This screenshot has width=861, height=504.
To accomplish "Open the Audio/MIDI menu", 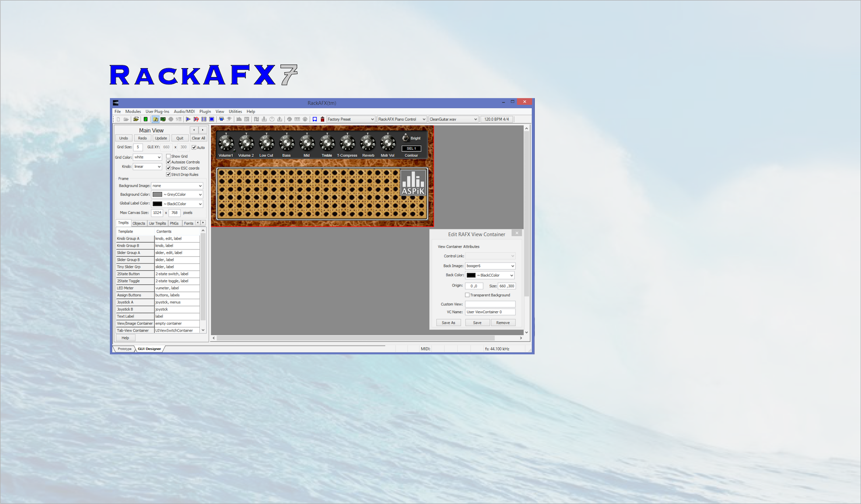I will tap(184, 111).
